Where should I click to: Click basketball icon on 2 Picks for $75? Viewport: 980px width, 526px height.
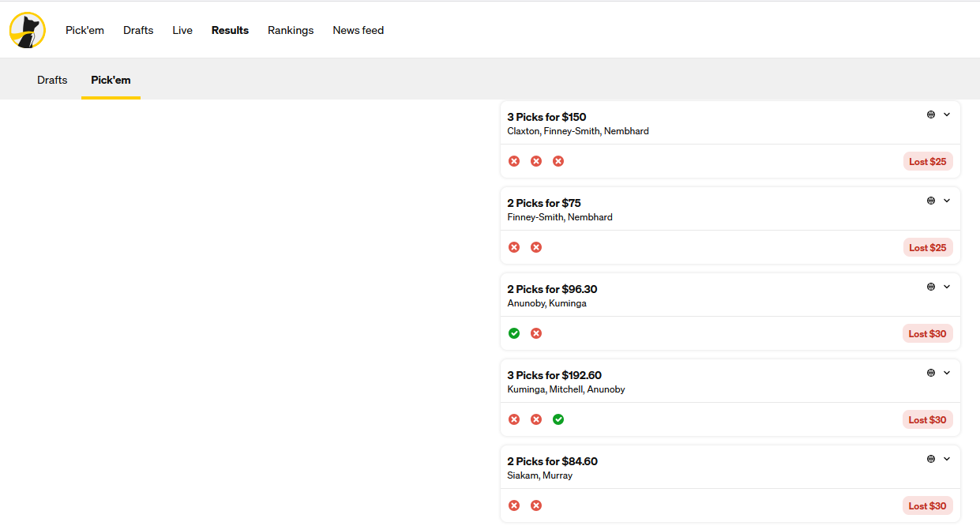(x=931, y=201)
